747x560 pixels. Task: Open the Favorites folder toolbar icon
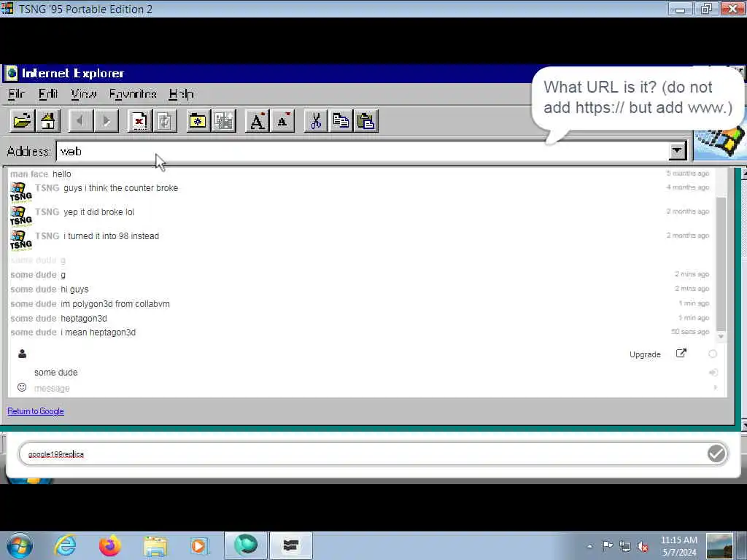tap(198, 121)
